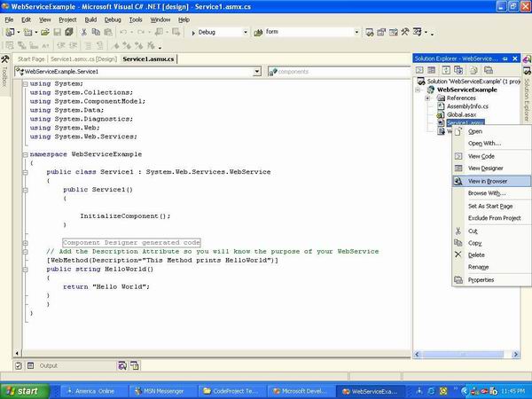
Task: Click the Refresh icon in Solution Explorer
Action: tap(445, 69)
